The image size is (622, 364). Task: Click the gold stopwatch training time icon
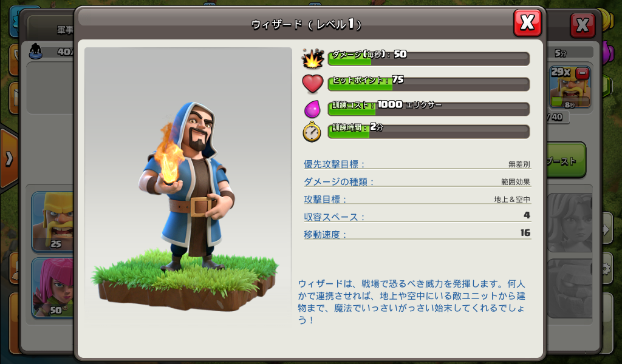pos(312,132)
